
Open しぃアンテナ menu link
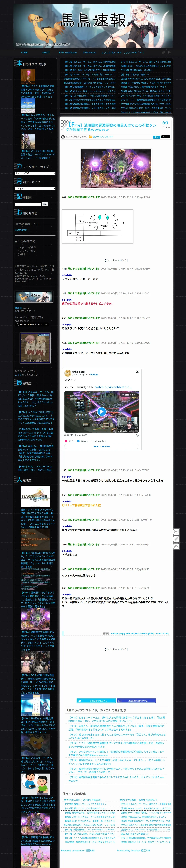pos(134,53)
